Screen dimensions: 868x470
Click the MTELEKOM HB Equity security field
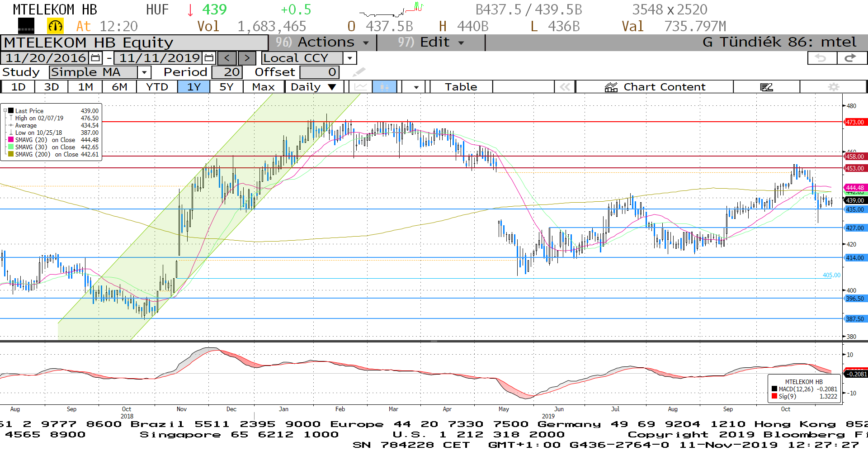click(x=134, y=43)
